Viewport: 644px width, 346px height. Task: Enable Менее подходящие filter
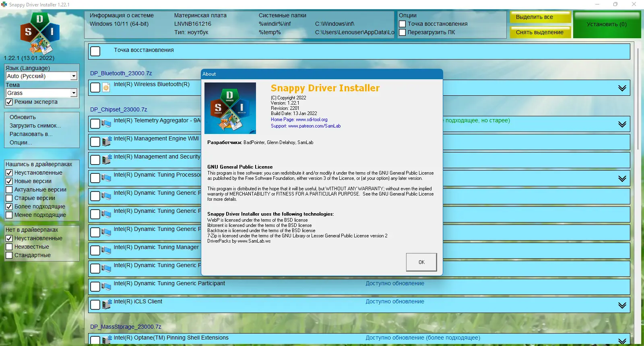9,215
